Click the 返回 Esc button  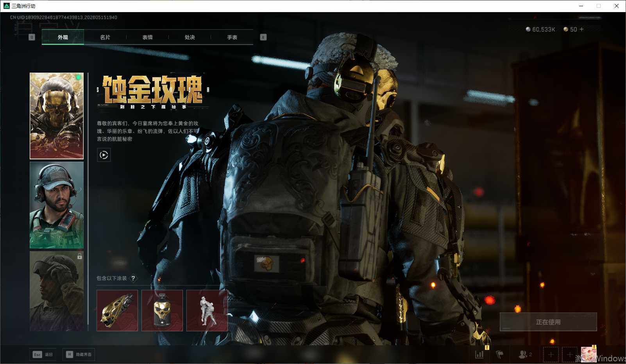(x=43, y=354)
